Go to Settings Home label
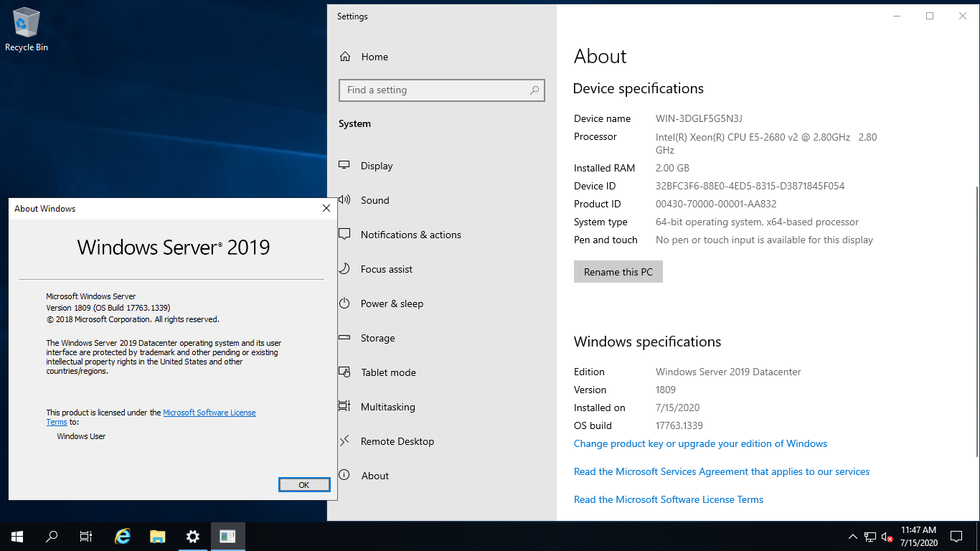This screenshot has height=551, width=980. (x=374, y=57)
